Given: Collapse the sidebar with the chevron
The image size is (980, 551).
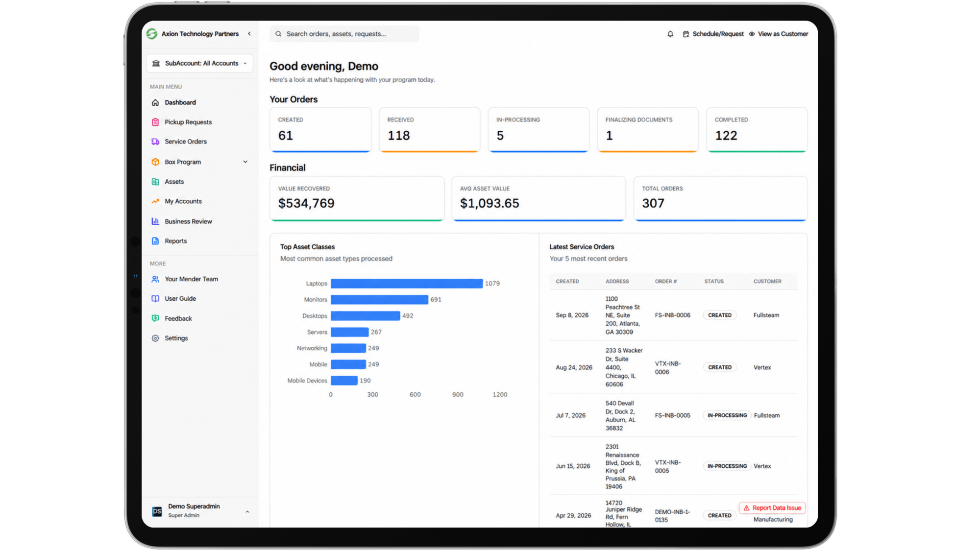Looking at the screenshot, I should [x=249, y=34].
